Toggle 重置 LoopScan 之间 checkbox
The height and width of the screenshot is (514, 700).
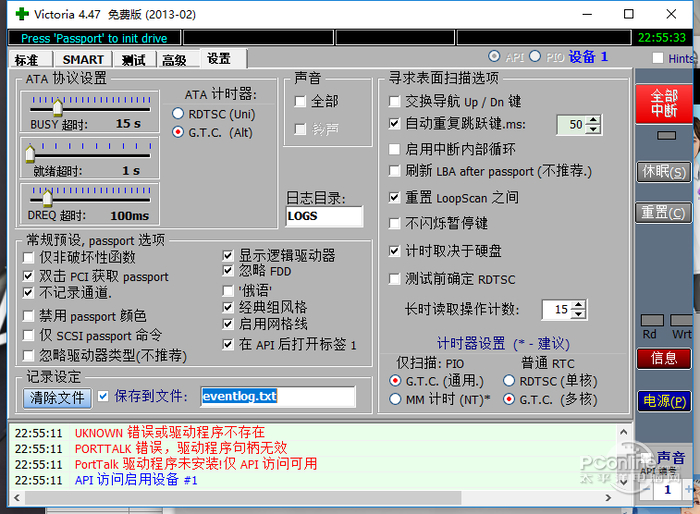[394, 197]
